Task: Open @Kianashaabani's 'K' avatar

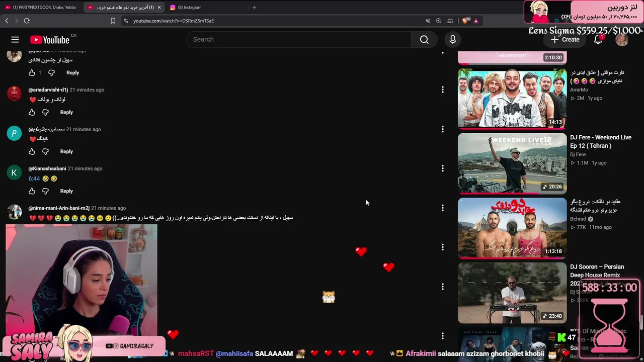Action: click(x=14, y=172)
